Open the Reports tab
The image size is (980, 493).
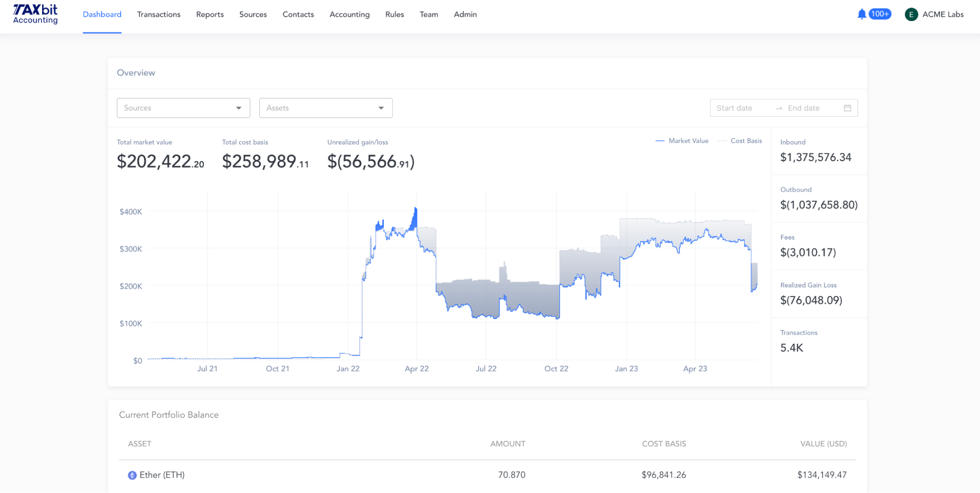[x=210, y=14]
